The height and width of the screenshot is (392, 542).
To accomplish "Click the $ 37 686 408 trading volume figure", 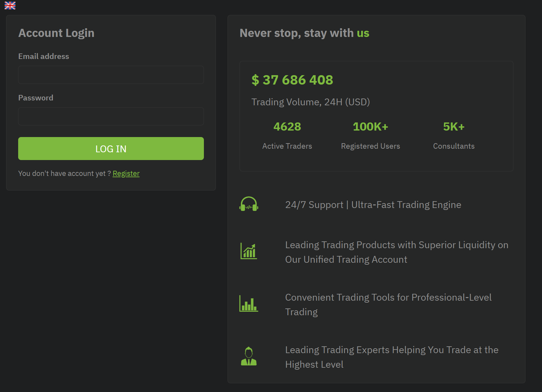I will pos(292,80).
